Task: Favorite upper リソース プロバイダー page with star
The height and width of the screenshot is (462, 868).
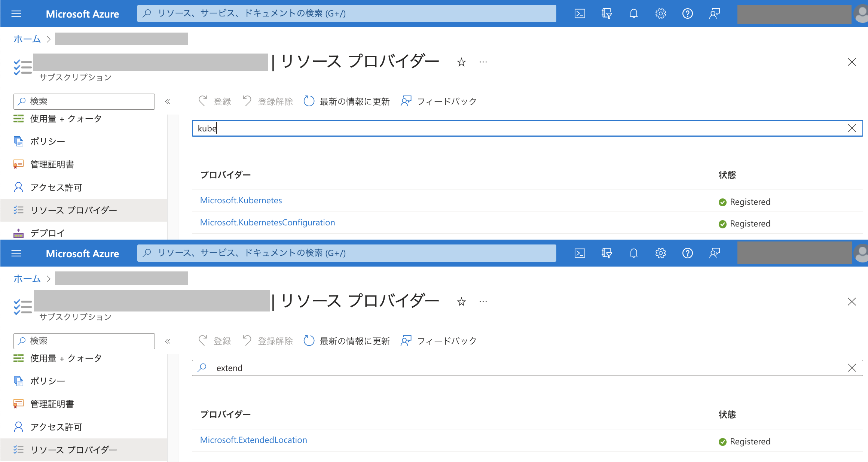Action: 461,62
